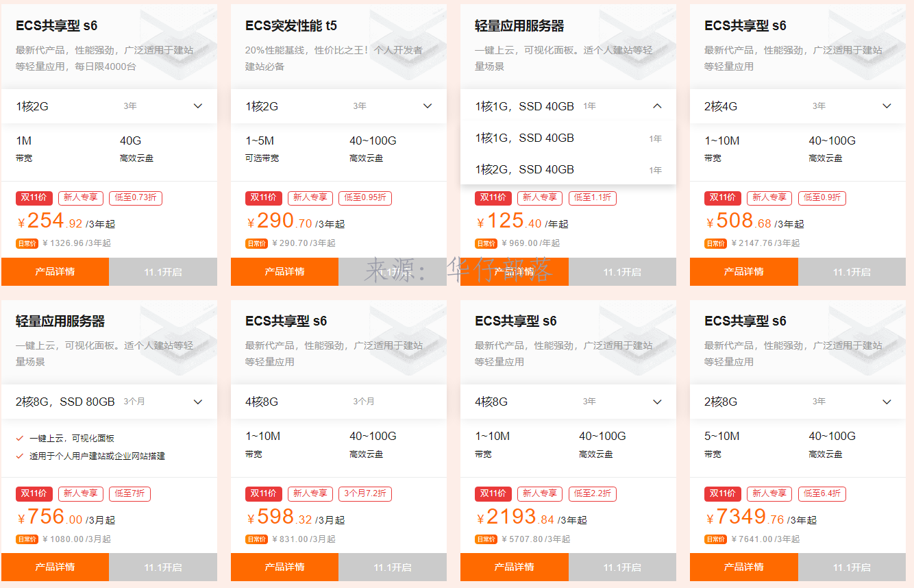Image resolution: width=914 pixels, height=588 pixels.
Task: Click the 低至2.2折 discount tag
Action: [592, 493]
